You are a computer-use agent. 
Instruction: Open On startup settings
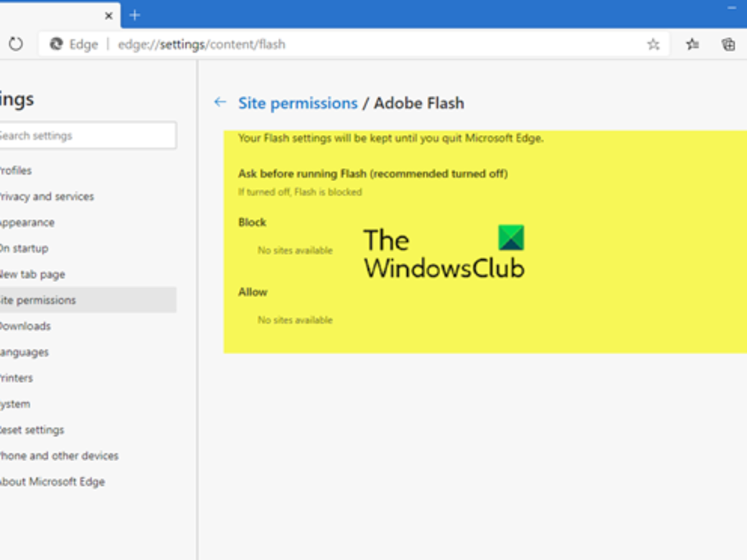tap(24, 248)
